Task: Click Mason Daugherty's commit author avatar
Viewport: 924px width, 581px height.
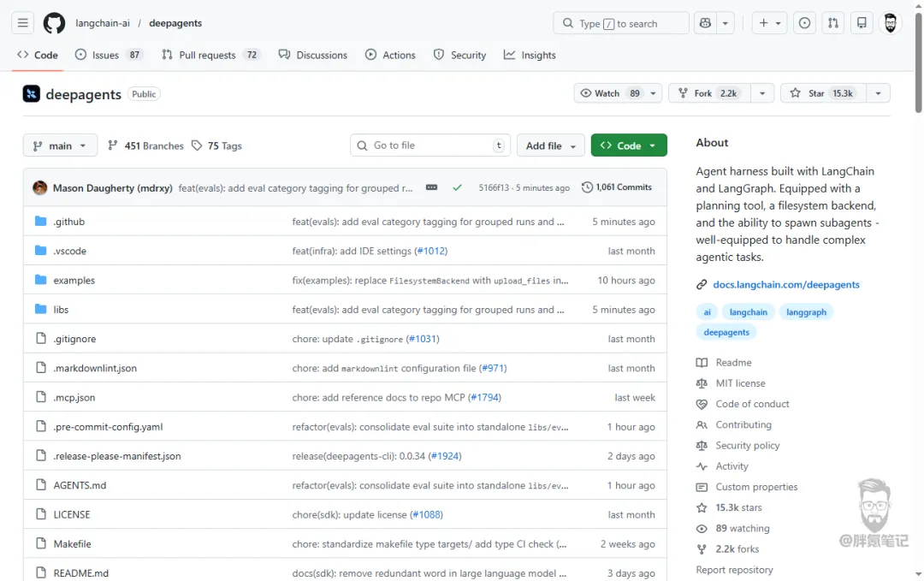Action: pyautogui.click(x=39, y=188)
